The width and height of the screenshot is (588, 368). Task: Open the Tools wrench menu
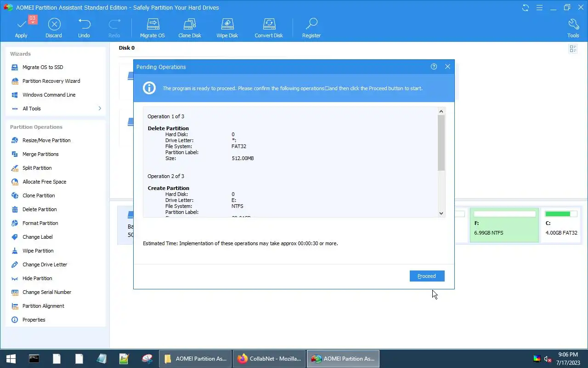point(573,28)
